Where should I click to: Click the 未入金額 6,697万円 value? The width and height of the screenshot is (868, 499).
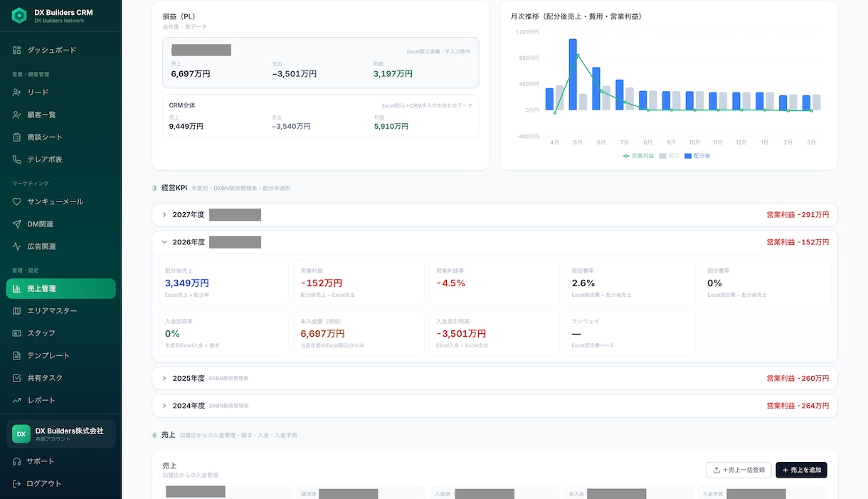pos(322,333)
